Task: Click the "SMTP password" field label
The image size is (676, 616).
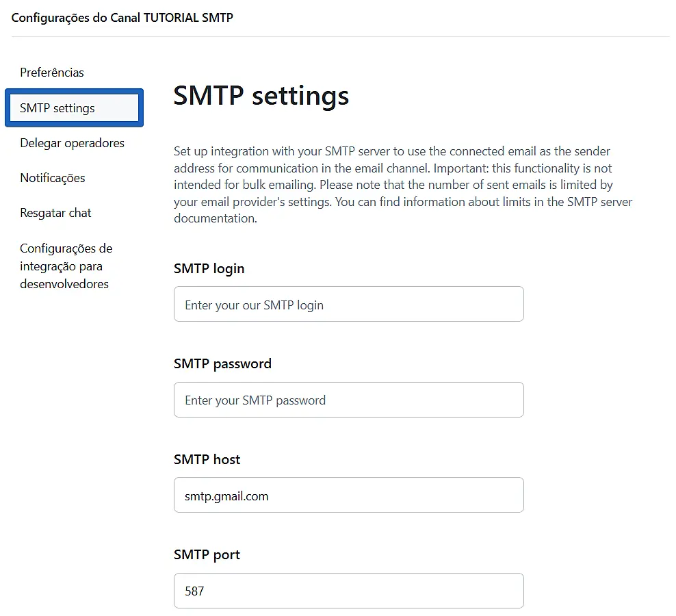Action: point(222,363)
